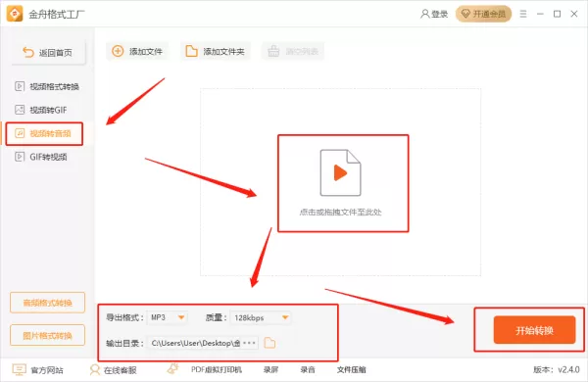Viewport: 588px width, 382px height.
Task: Open output folder via folder icon
Action: [269, 343]
